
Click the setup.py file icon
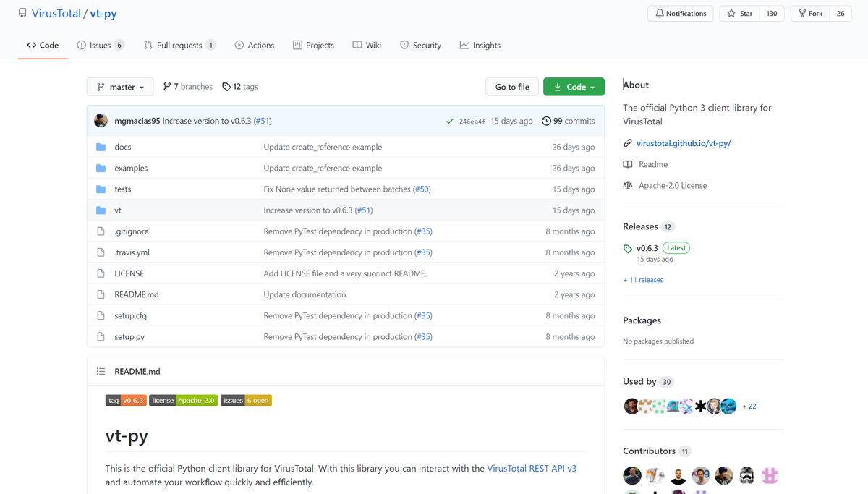point(101,336)
